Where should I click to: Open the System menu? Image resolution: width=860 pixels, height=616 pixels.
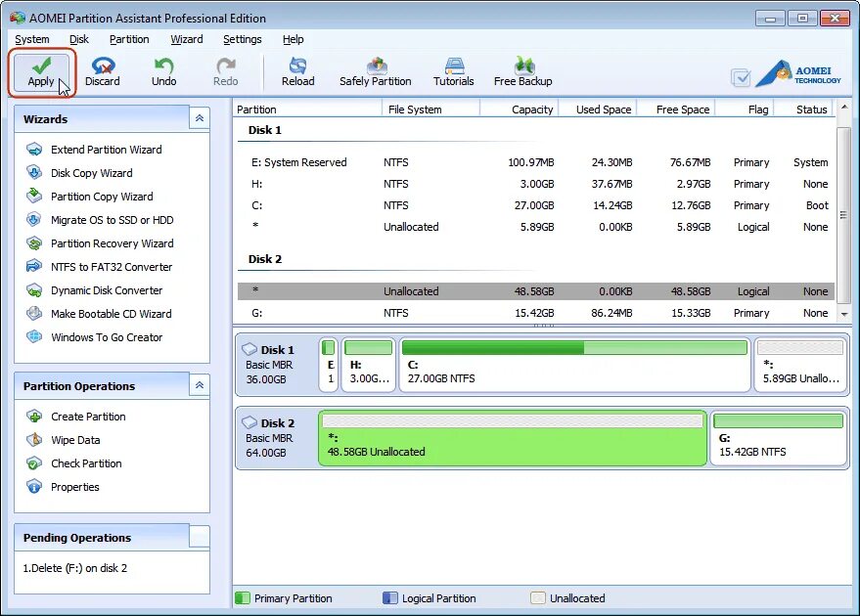32,39
